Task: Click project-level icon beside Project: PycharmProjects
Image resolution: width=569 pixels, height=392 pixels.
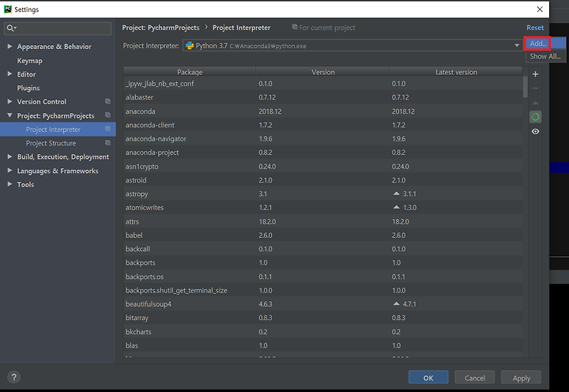Action: (107, 115)
